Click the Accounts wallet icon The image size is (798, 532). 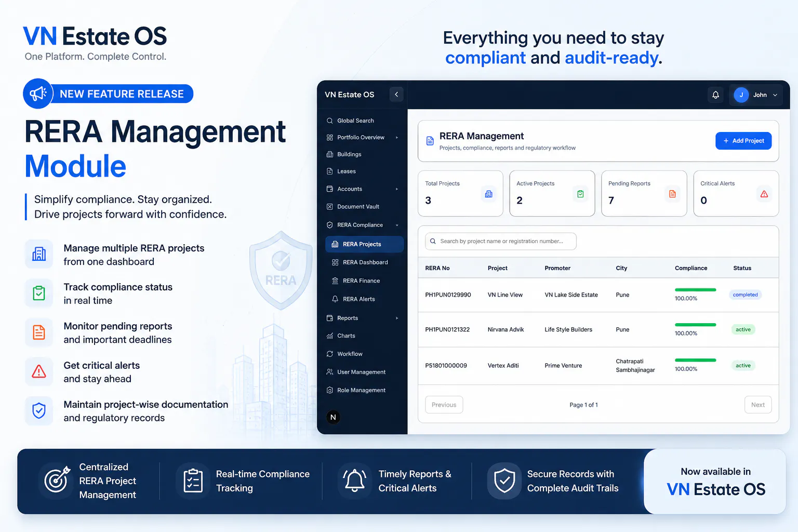[330, 189]
